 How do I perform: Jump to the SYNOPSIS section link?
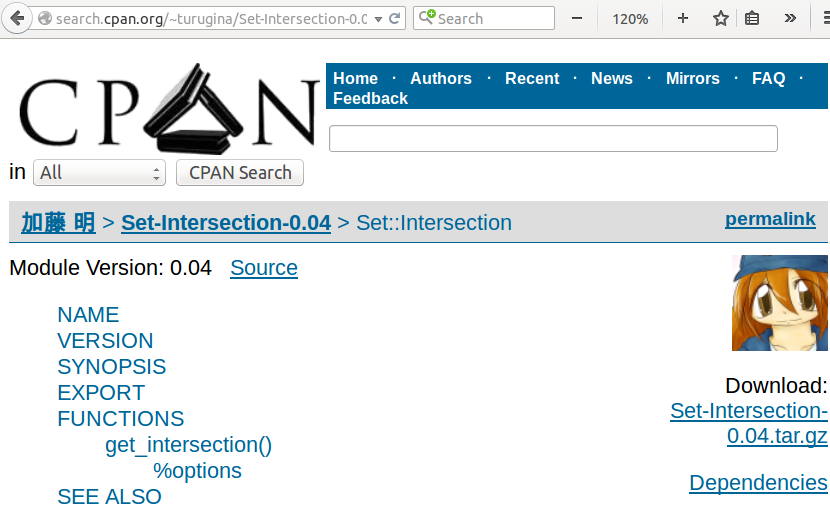click(x=112, y=367)
